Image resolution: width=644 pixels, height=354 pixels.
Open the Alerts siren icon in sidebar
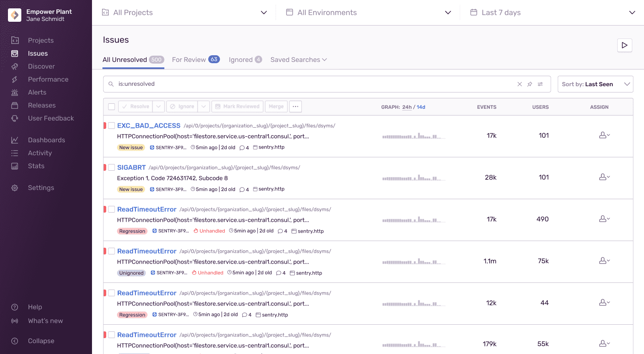(x=15, y=92)
